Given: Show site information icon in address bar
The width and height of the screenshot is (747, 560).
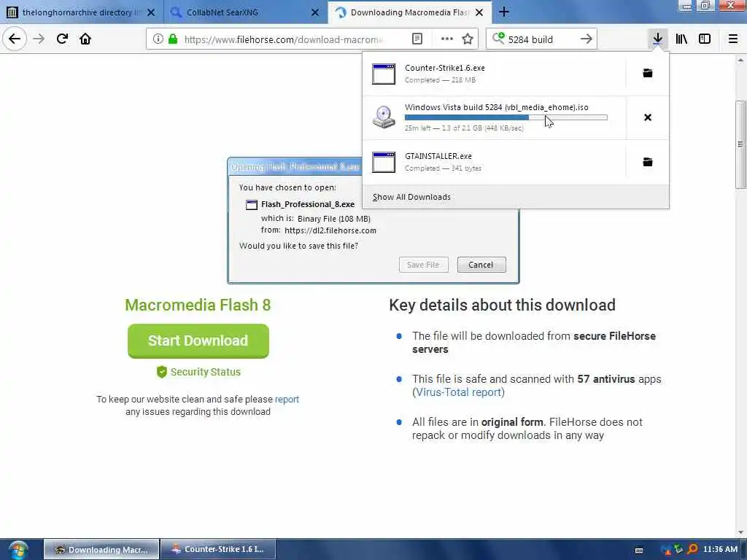Looking at the screenshot, I should pyautogui.click(x=158, y=39).
